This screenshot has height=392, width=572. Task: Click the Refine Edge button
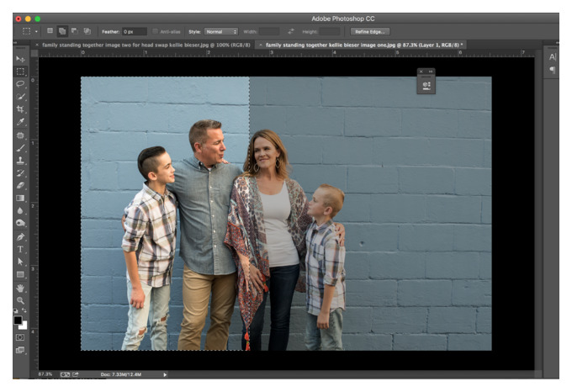tap(370, 32)
